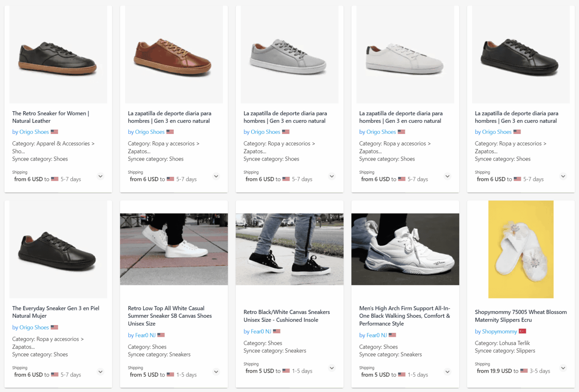Click the US flag beside Fear0 NJ on Canvas Sneakers card
The width and height of the screenshot is (579, 392).
click(277, 331)
